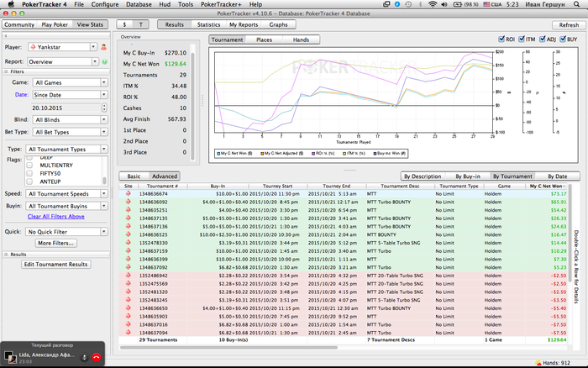
Task: Click the site icon for tournament 1348637094
Action: click(129, 333)
